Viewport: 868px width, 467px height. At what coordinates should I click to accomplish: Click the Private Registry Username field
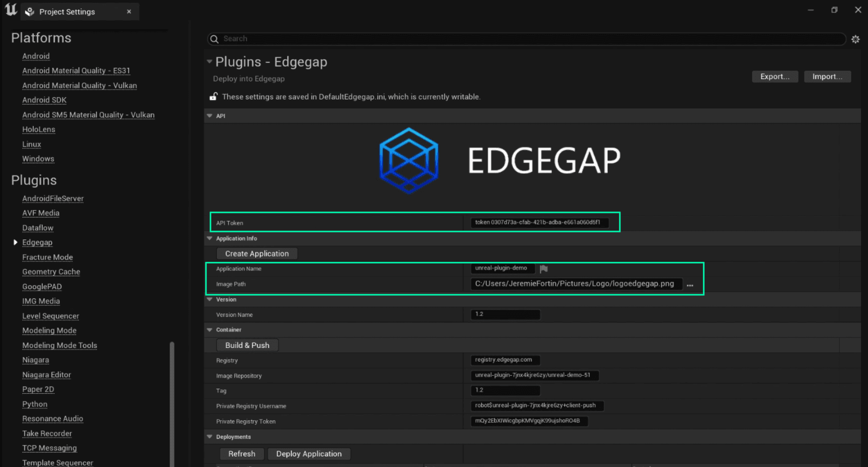[537, 406]
